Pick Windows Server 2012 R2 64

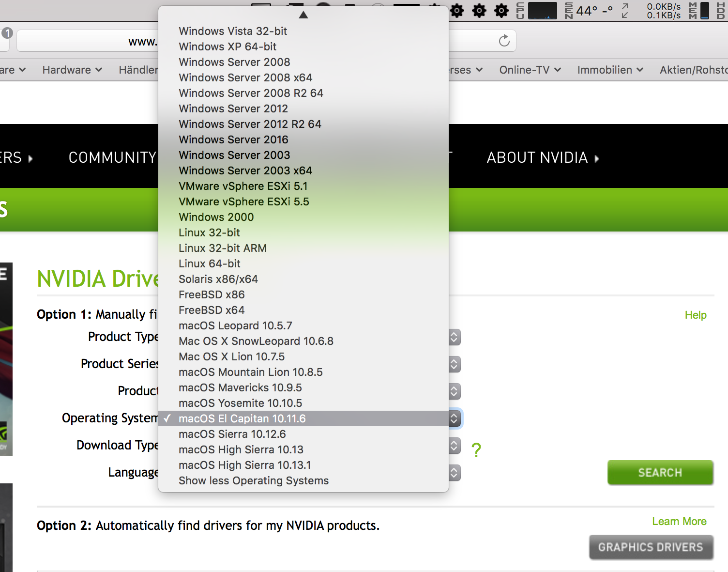(303, 124)
